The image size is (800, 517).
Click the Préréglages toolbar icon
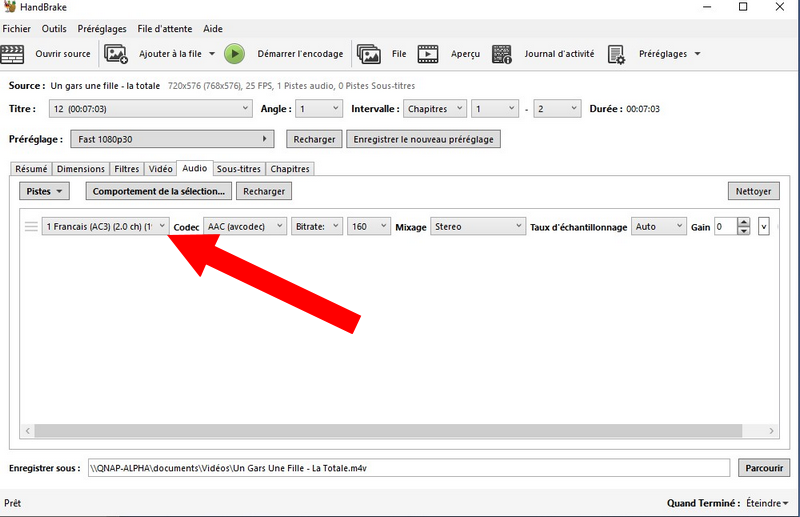point(617,54)
